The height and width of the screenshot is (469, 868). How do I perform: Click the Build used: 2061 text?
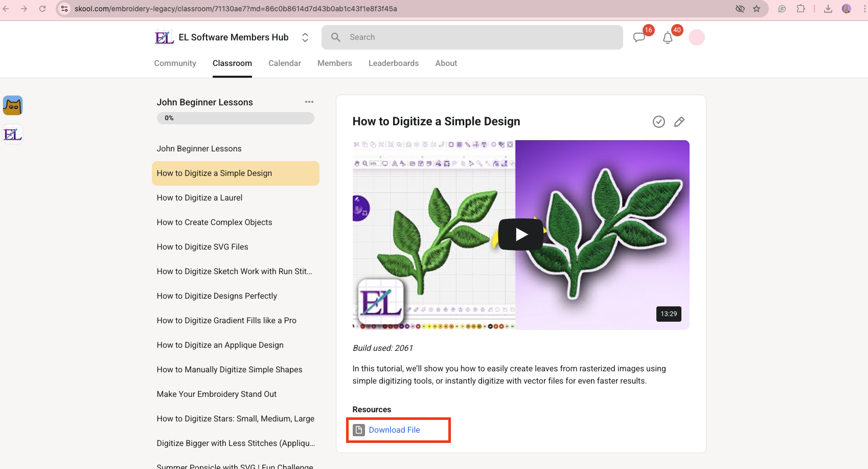point(383,348)
